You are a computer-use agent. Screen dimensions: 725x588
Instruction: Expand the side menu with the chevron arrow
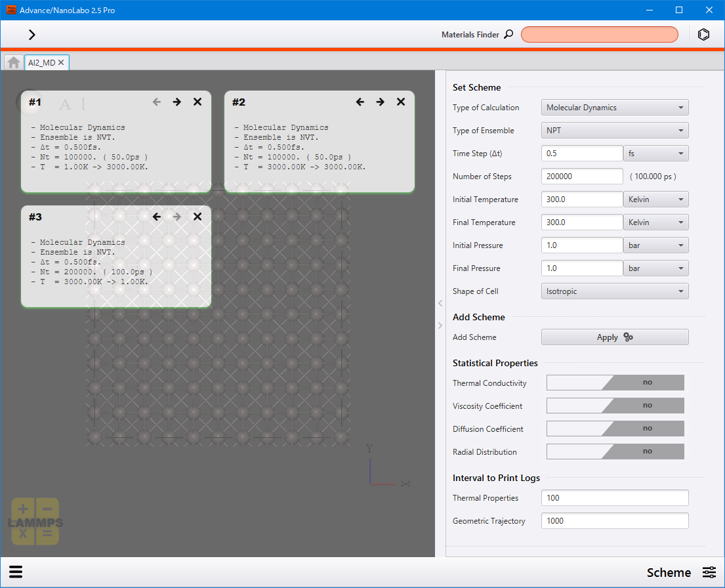(31, 35)
